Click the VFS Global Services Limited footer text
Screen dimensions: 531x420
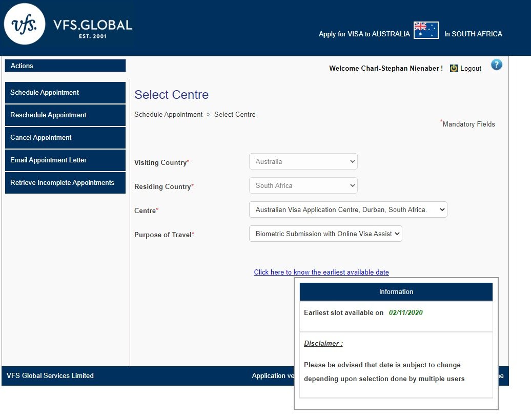point(50,375)
